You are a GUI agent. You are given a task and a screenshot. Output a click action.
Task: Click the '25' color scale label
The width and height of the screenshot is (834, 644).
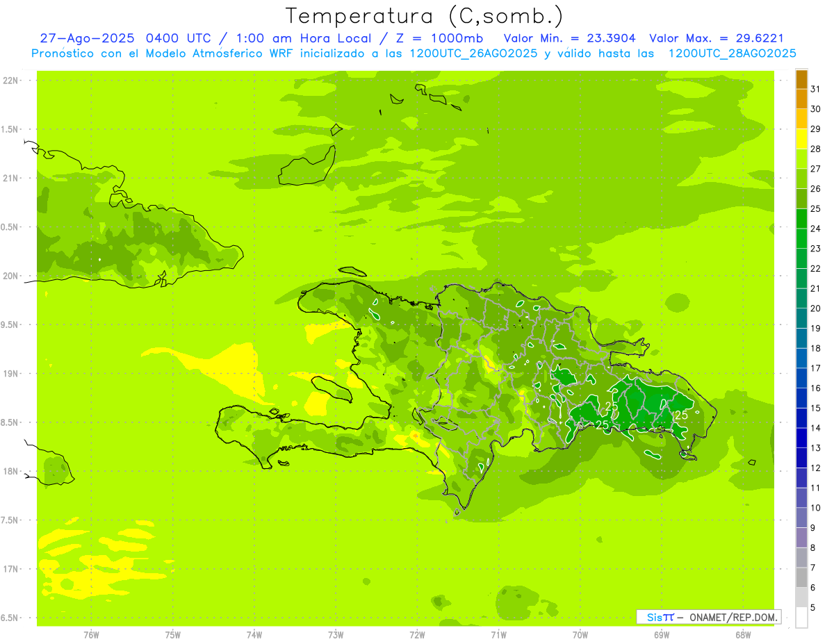click(816, 208)
